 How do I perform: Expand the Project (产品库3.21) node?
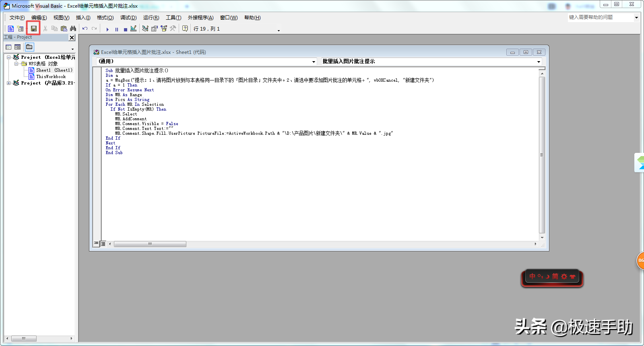[8, 83]
